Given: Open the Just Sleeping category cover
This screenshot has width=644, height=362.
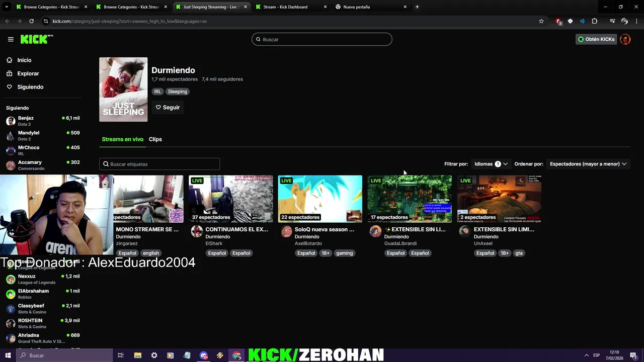Looking at the screenshot, I should 123,89.
